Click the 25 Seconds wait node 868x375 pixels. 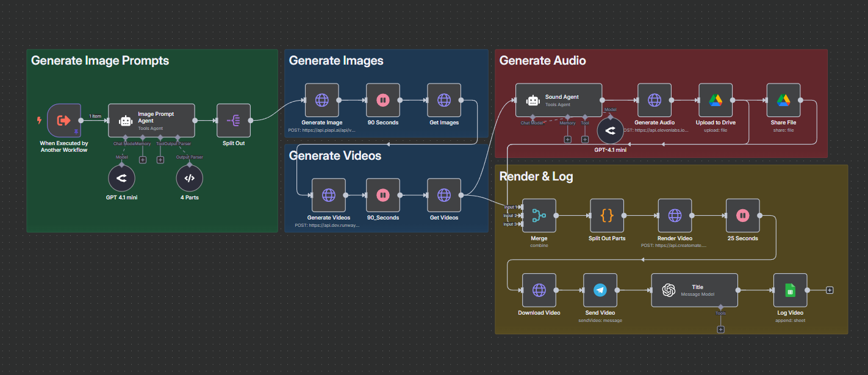742,215
